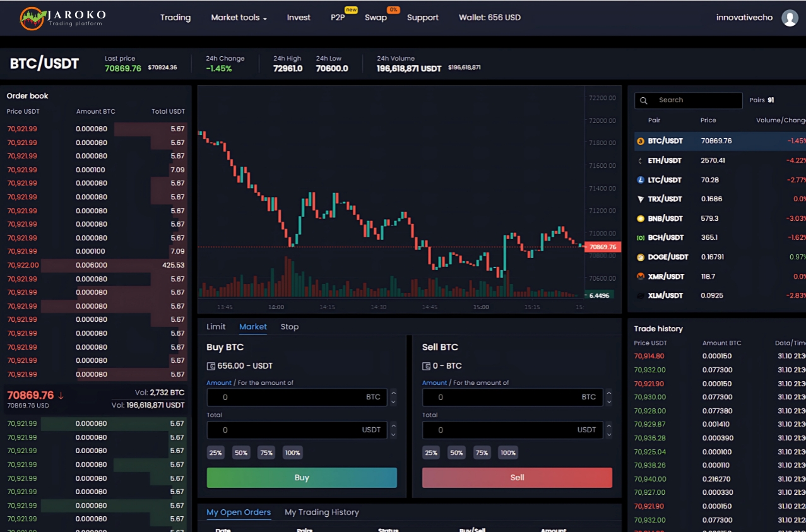Select the ETH/USDT pair row
Image resolution: width=806 pixels, height=532 pixels.
click(720, 161)
